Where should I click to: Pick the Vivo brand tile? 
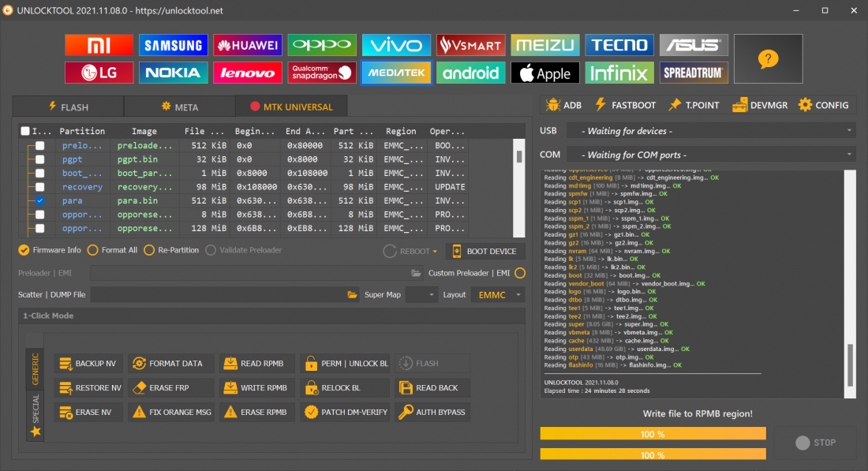[x=396, y=45]
